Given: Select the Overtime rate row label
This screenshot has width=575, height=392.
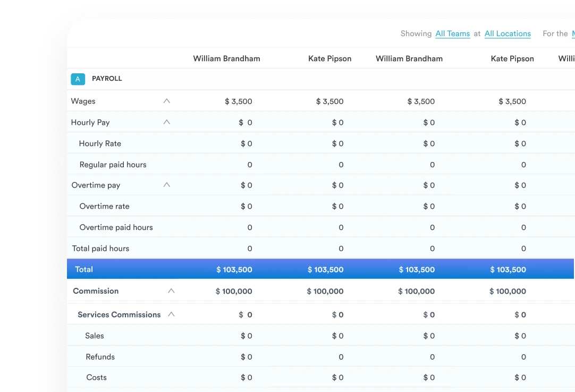Looking at the screenshot, I should pyautogui.click(x=104, y=206).
